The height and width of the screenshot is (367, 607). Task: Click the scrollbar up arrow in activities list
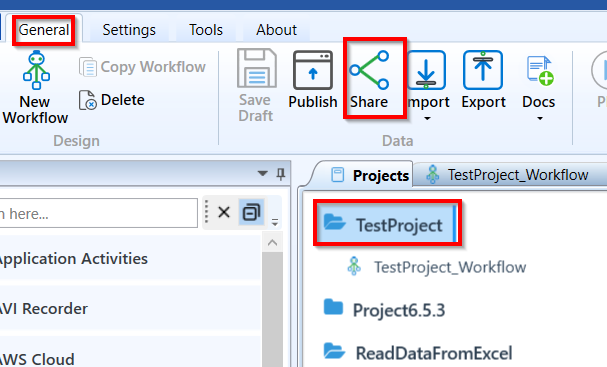pyautogui.click(x=273, y=243)
